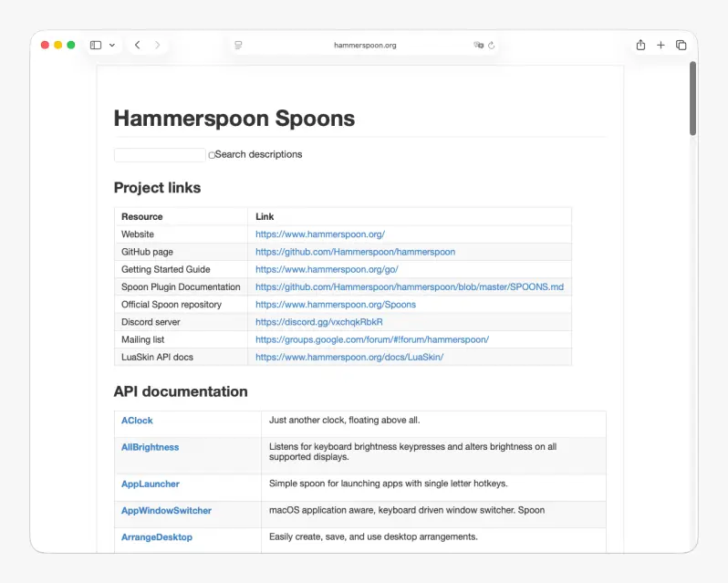Open the sidebar options dropdown chevron

pos(112,45)
